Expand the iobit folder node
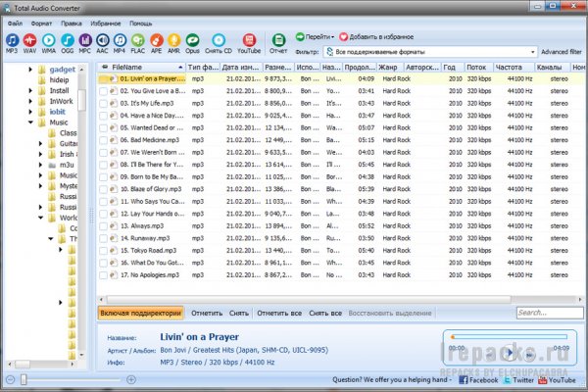The image size is (588, 392). (x=30, y=112)
